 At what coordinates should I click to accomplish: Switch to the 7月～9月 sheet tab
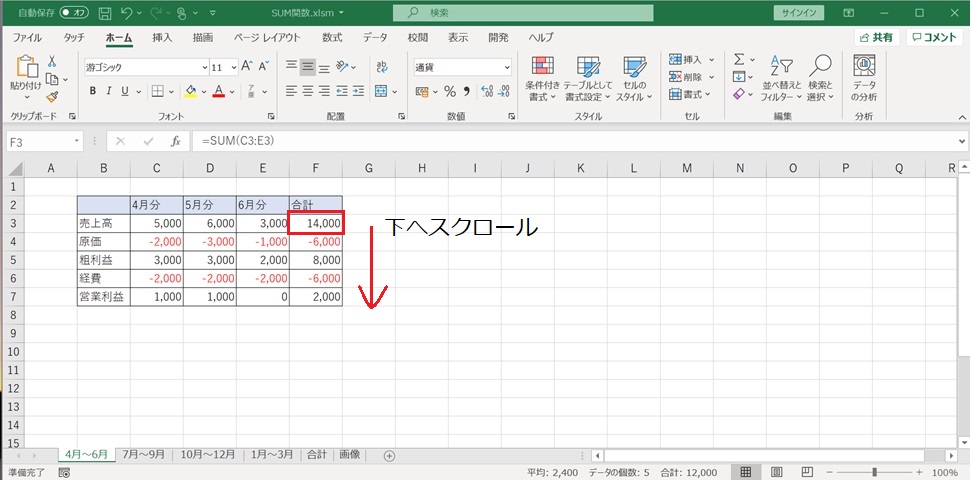tap(146, 454)
